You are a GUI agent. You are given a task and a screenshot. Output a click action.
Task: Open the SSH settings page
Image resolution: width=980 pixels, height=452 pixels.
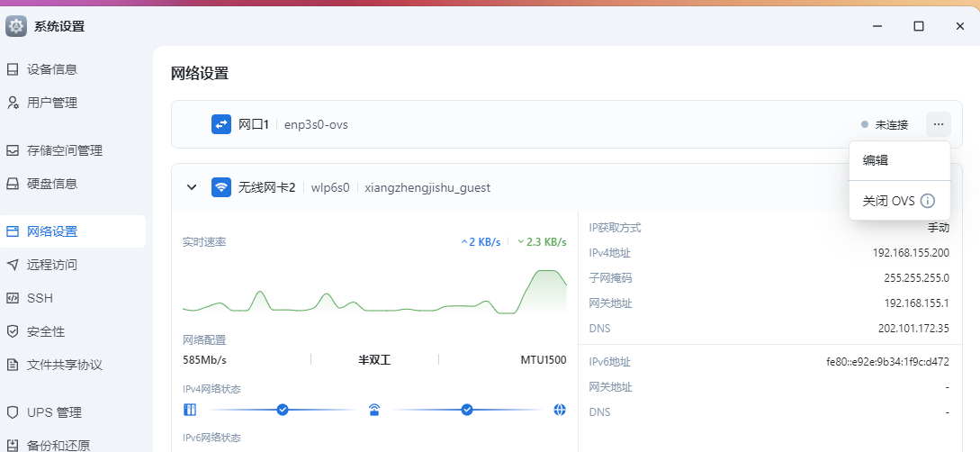click(40, 298)
